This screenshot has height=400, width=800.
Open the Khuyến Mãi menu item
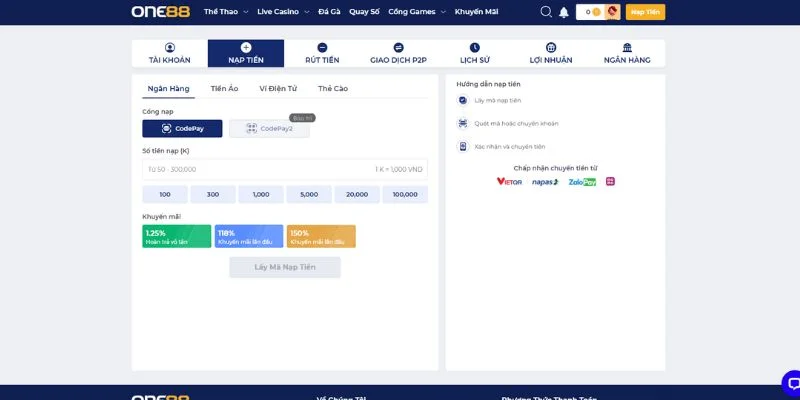click(x=477, y=12)
